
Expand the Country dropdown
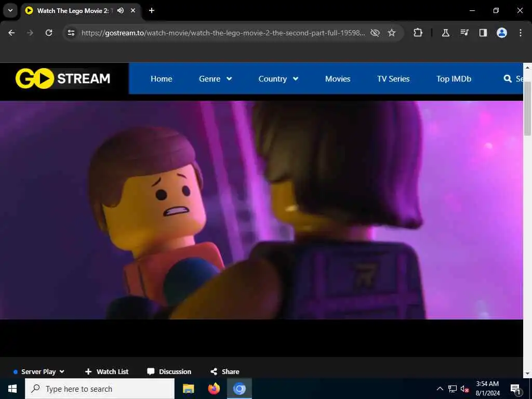[x=278, y=79]
